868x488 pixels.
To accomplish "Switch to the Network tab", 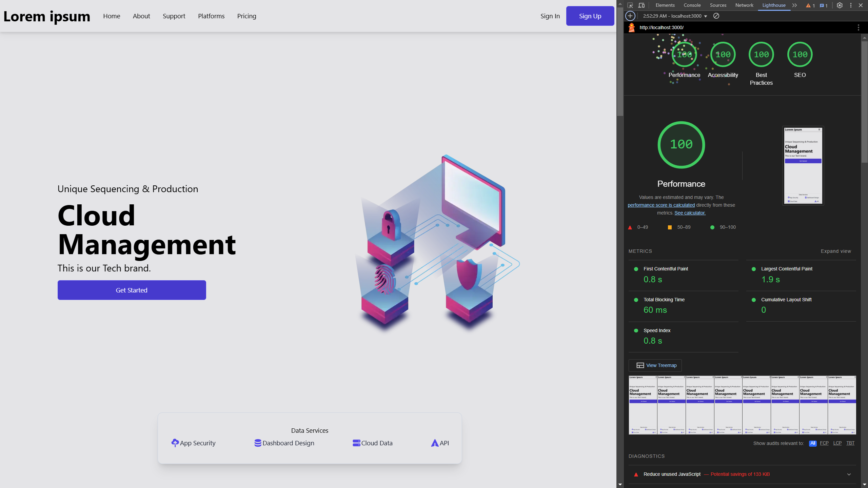I will tap(744, 5).
